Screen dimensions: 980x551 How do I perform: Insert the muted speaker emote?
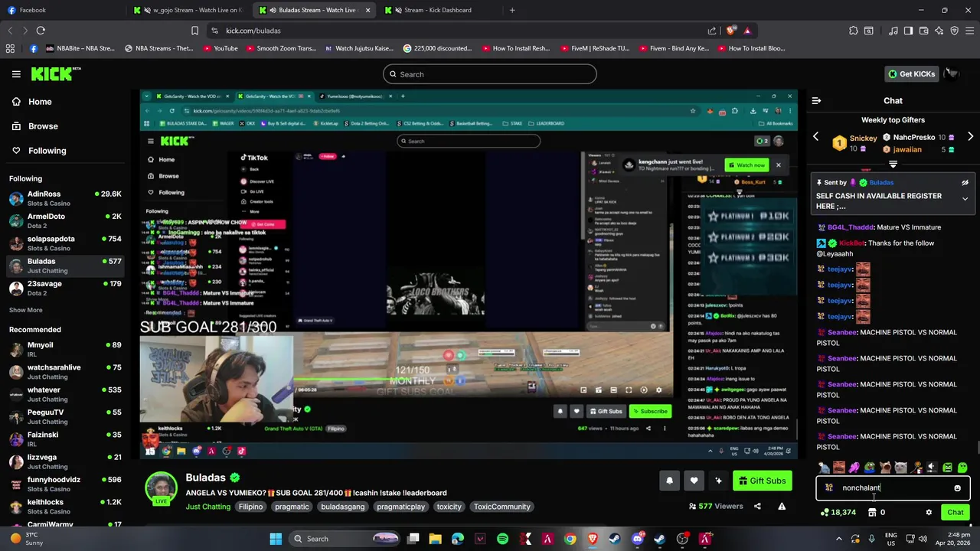tap(932, 468)
